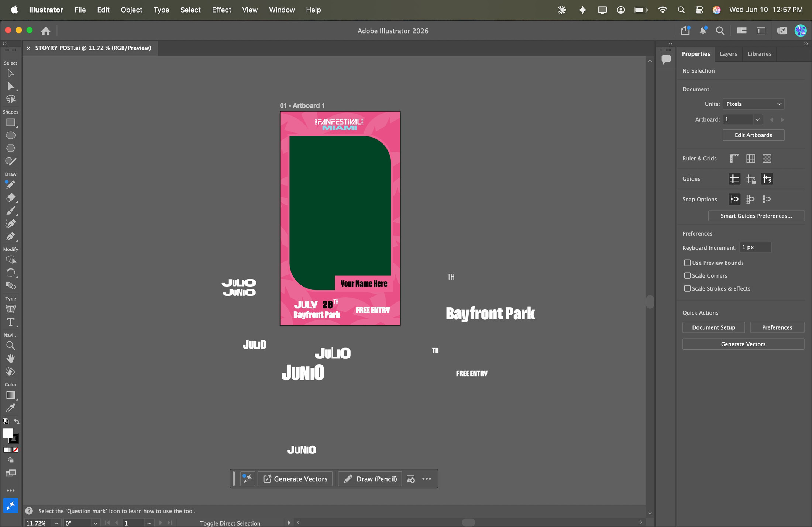Image resolution: width=812 pixels, height=527 pixels.
Task: Open notifications bell icon
Action: [703, 31]
